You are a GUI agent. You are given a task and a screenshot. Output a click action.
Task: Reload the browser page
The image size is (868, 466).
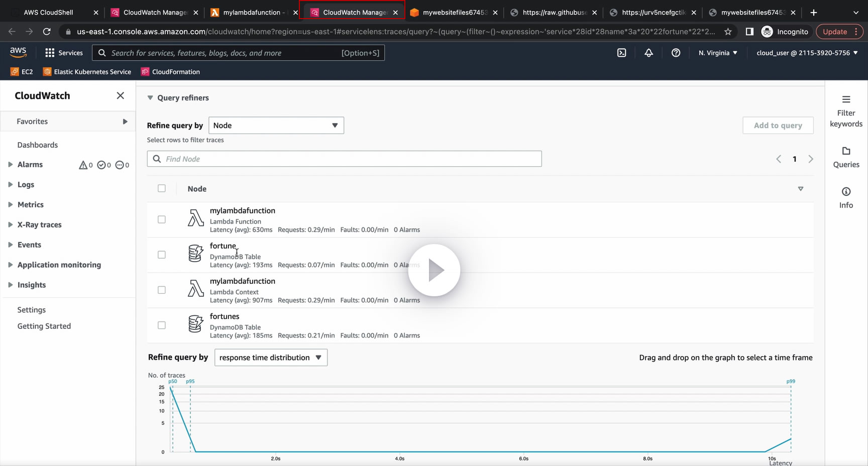click(47, 32)
